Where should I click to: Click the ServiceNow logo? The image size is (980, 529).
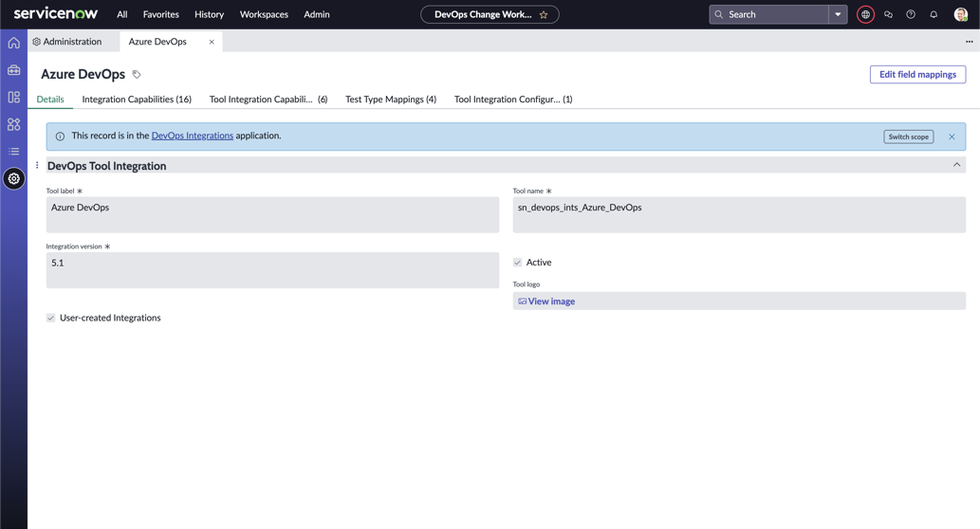[56, 13]
